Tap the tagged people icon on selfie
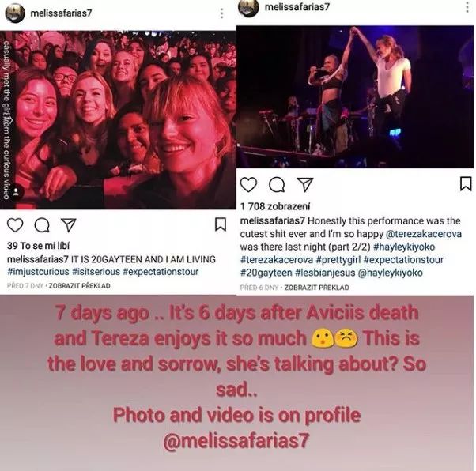Image resolution: width=476 pixels, height=471 pixels. pyautogui.click(x=16, y=192)
